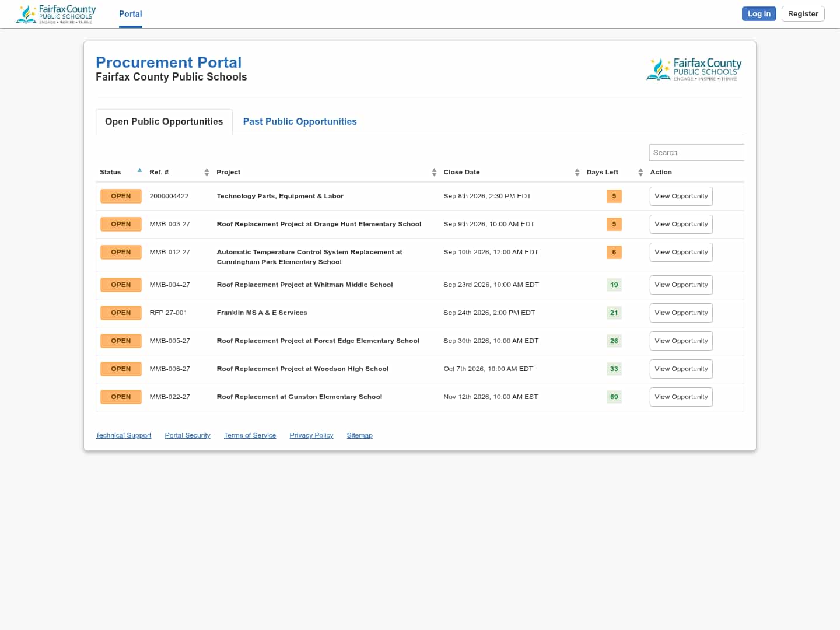Screen dimensions: 840x630
Task: Click Franklin MS A & E Services title
Action: 262,313
